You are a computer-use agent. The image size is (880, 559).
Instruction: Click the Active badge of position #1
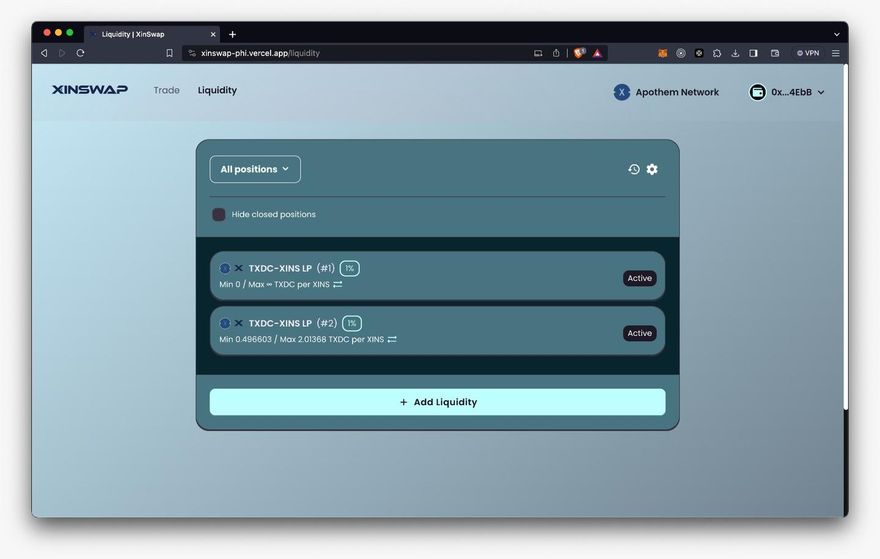[x=639, y=278]
